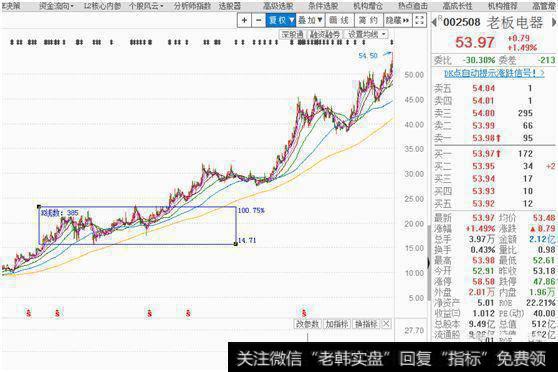Screen dimensions: 558x372
Task: Open 高成长性 menu item
Action: click(458, 6)
